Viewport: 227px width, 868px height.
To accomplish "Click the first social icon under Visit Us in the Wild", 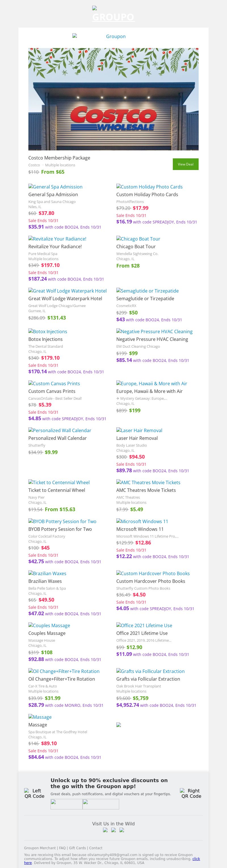I will 105,830.
